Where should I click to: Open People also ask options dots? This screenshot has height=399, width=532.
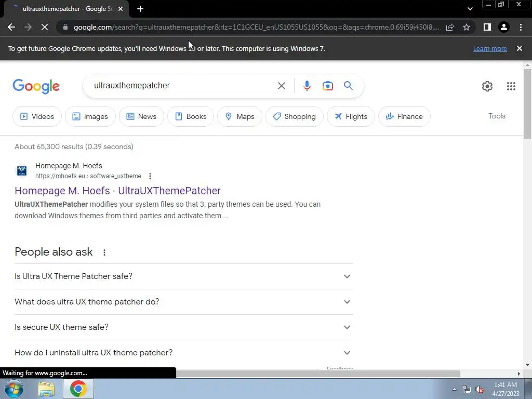click(x=104, y=252)
